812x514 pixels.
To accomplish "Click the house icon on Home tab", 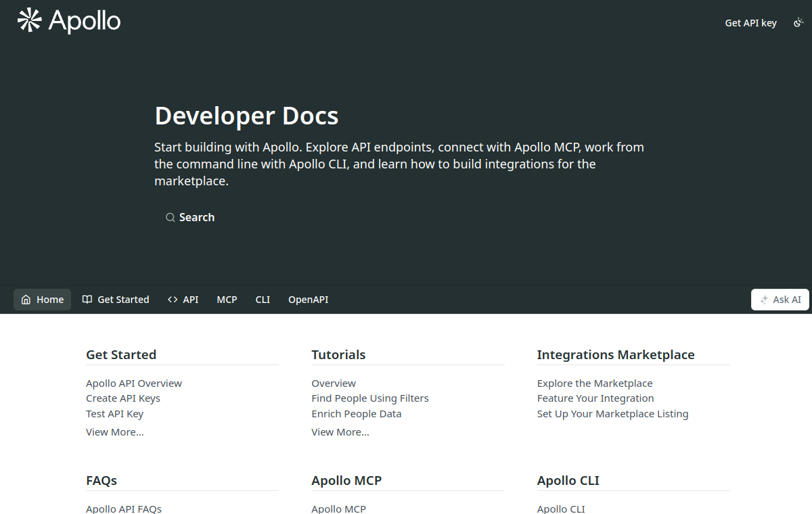I will coord(26,300).
